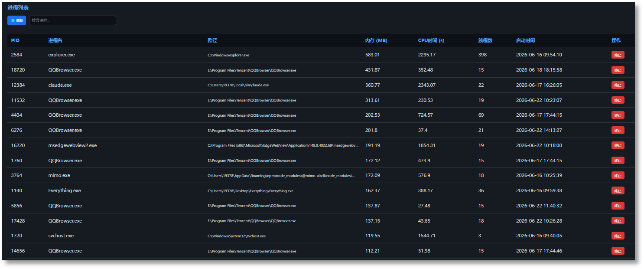Click the C:\Windows\System32\svchost.exe path
Image resolution: width=644 pixels, height=269 pixels.
[237, 236]
